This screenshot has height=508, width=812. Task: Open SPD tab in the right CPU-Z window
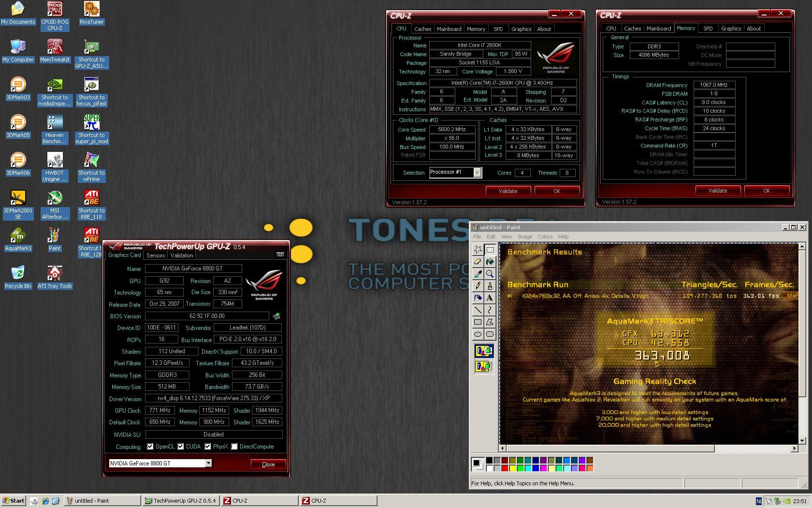point(708,29)
